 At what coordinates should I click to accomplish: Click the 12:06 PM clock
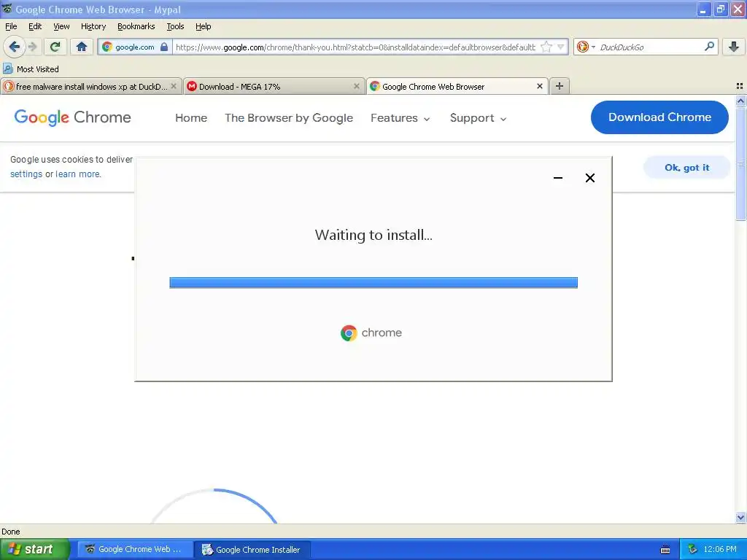click(720, 549)
